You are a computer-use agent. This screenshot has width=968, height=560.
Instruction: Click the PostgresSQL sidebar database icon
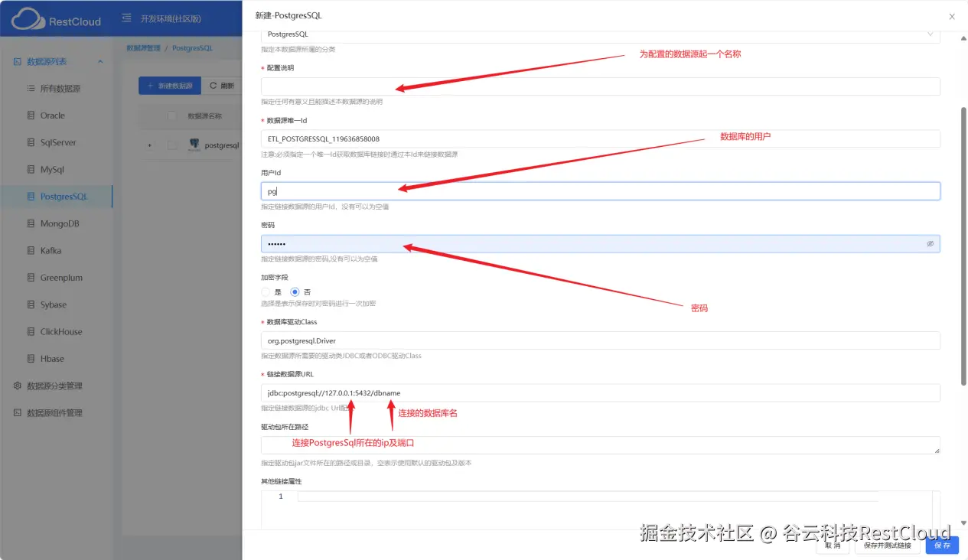tap(31, 197)
